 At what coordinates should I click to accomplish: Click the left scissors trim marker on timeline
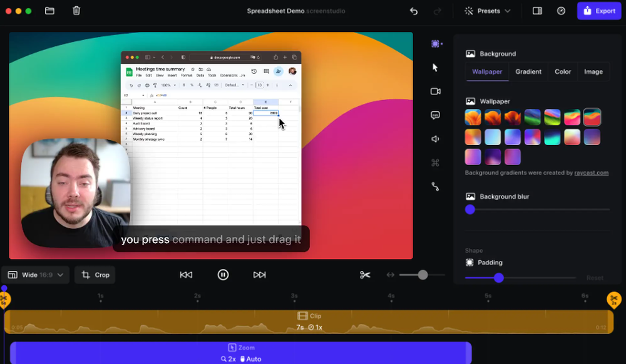pos(4,300)
